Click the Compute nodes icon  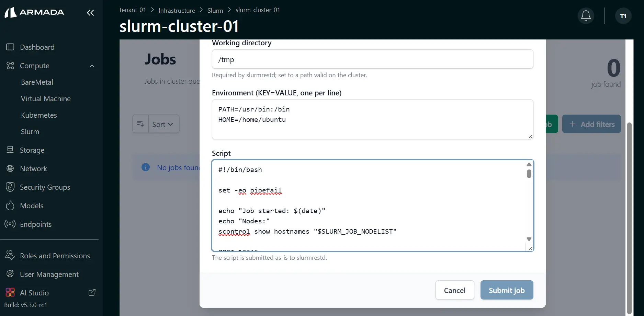coord(10,66)
